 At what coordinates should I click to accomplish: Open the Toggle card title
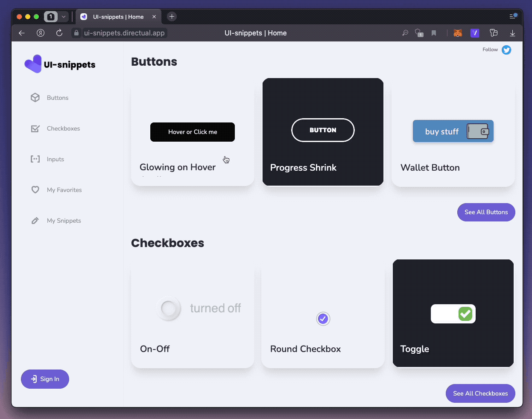click(415, 349)
